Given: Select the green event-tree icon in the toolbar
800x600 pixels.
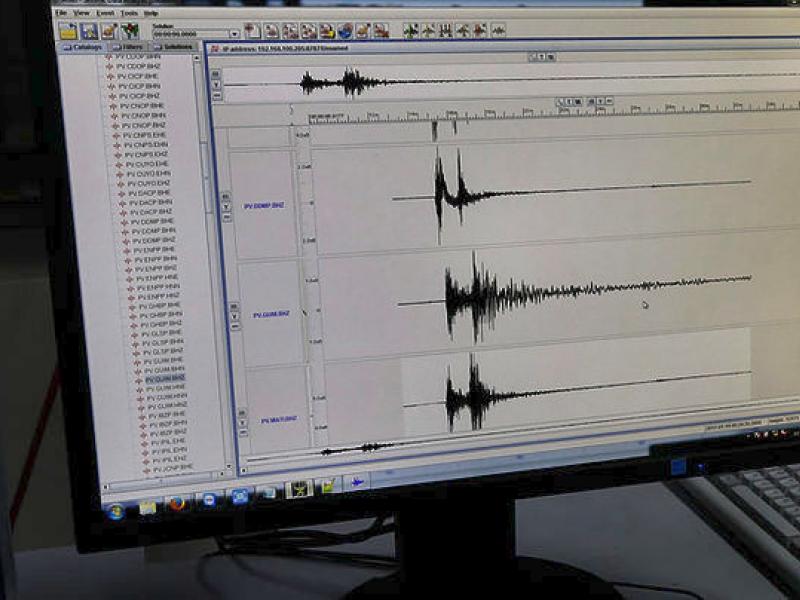Looking at the screenshot, I should [130, 29].
